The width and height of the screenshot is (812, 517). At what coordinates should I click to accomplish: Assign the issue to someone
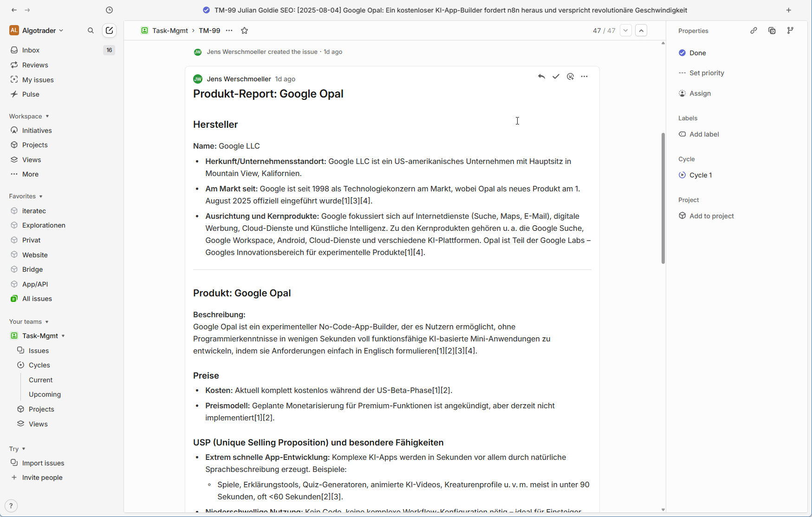[x=695, y=93]
